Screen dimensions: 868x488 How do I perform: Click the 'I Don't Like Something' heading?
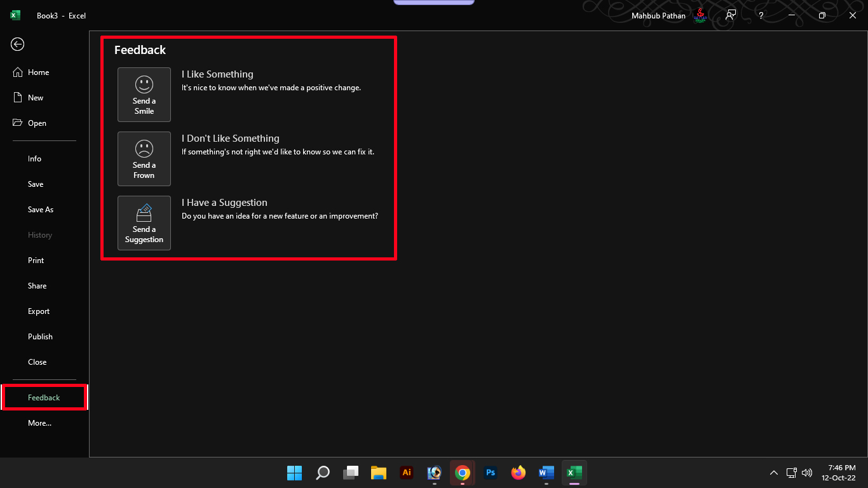click(x=231, y=139)
